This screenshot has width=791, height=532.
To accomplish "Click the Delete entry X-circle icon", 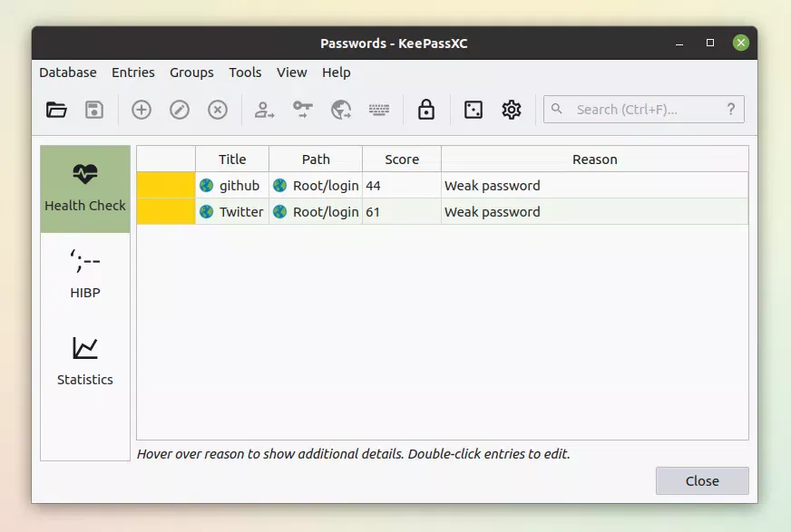I will click(x=218, y=110).
